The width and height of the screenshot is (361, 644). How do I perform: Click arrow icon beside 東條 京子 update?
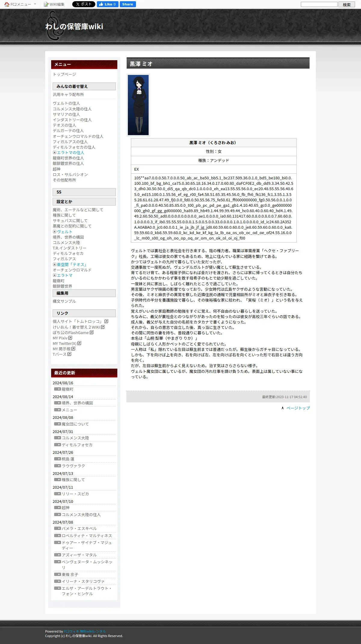(x=57, y=574)
